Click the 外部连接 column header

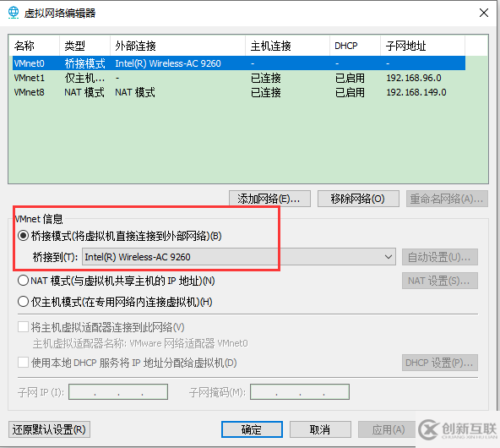pyautogui.click(x=177, y=46)
